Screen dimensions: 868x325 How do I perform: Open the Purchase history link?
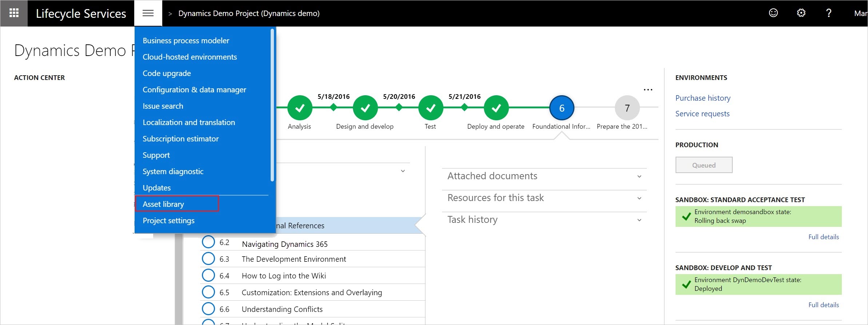coord(703,98)
